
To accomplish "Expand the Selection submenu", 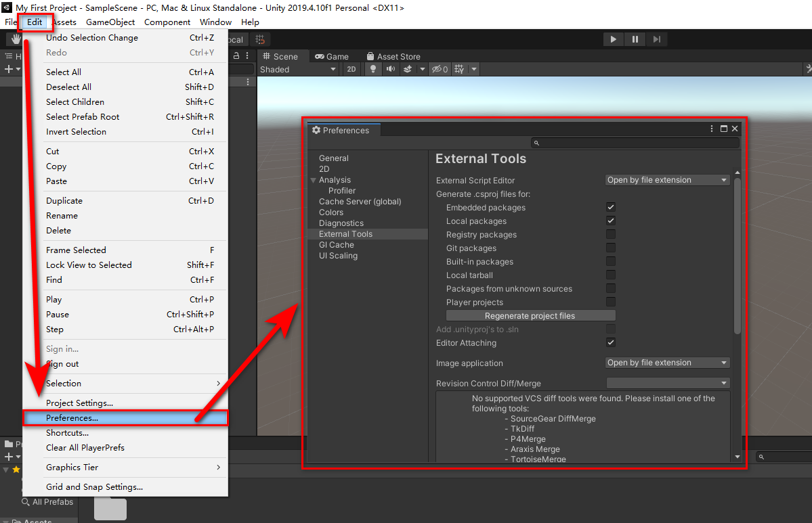I will tap(125, 384).
